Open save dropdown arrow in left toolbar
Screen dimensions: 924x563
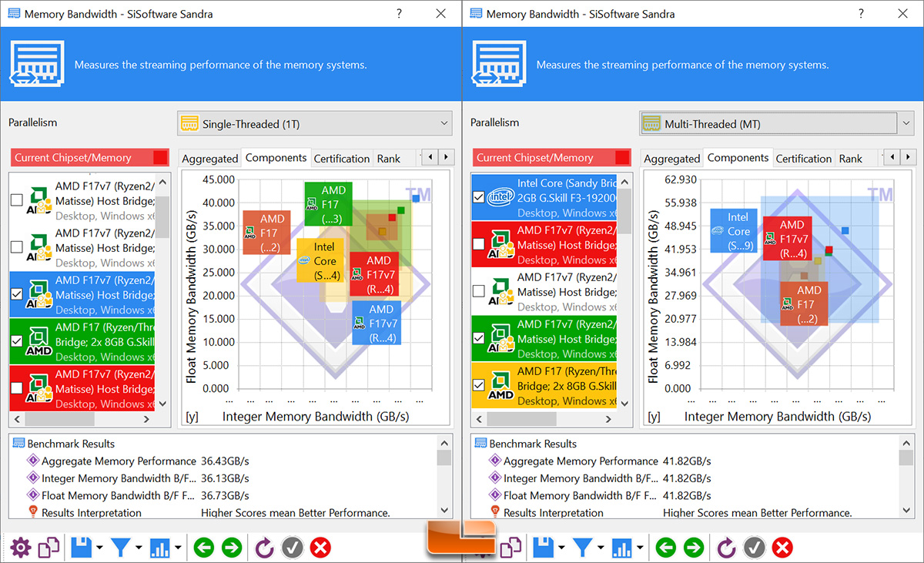(99, 548)
